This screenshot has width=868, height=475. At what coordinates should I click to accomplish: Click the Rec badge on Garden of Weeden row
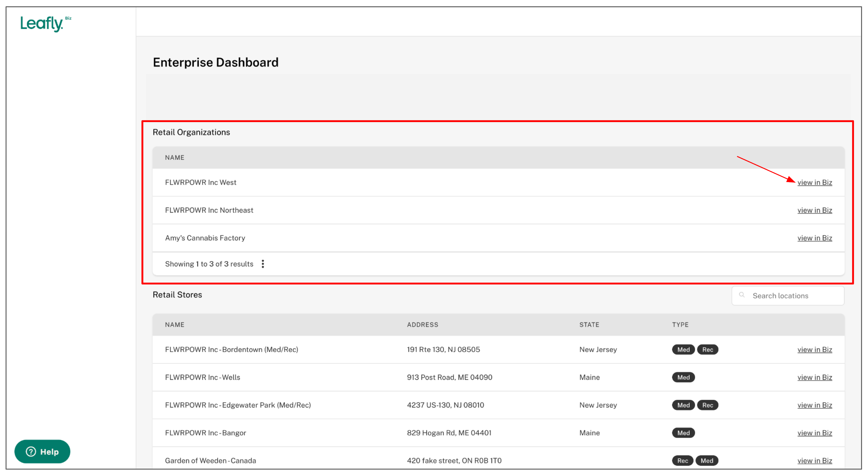(x=682, y=460)
